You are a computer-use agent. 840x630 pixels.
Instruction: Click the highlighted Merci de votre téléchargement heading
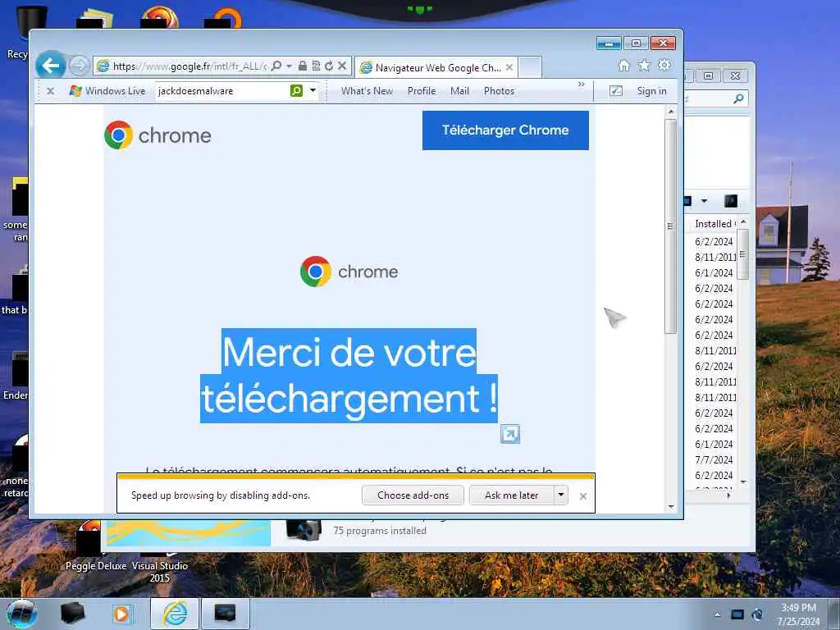point(349,376)
